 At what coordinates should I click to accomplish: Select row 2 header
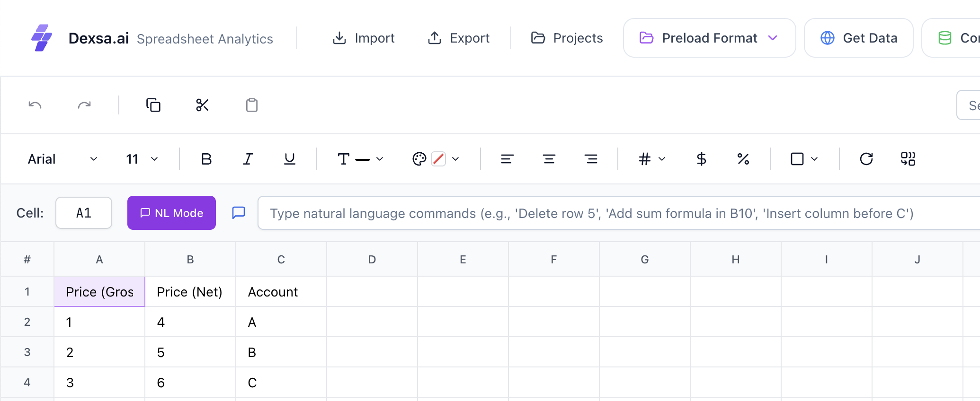tap(27, 322)
